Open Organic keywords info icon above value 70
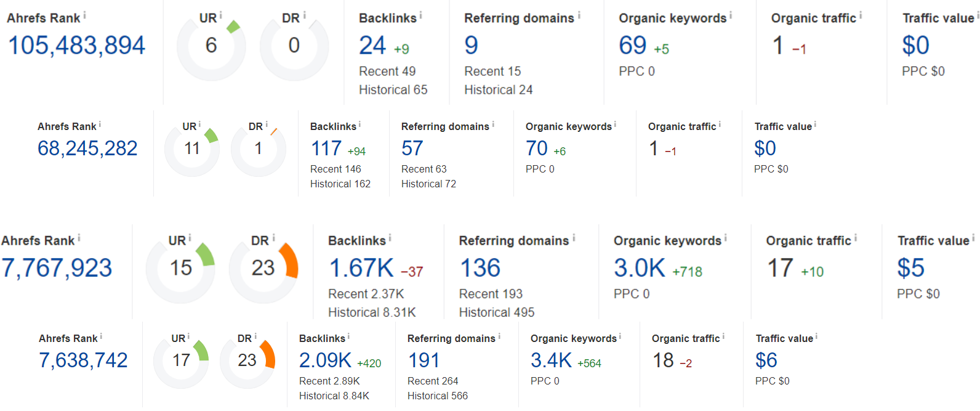The image size is (980, 411). pos(615,124)
